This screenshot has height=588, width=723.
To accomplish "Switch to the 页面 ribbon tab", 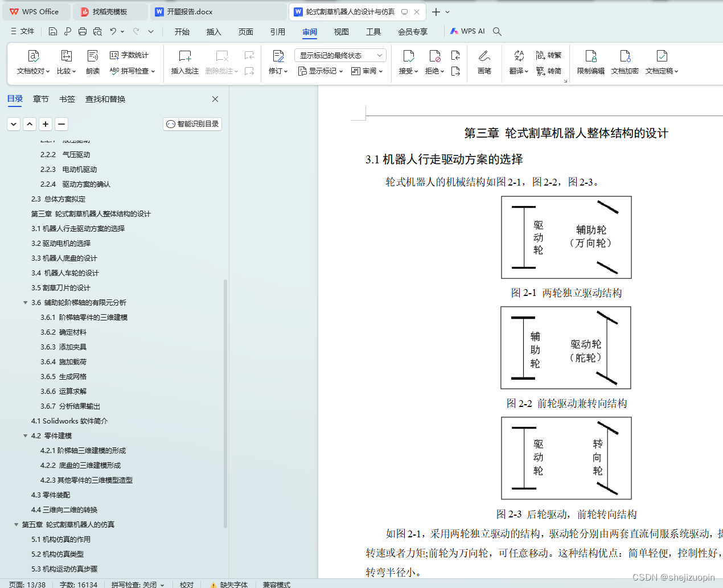I will pos(246,32).
